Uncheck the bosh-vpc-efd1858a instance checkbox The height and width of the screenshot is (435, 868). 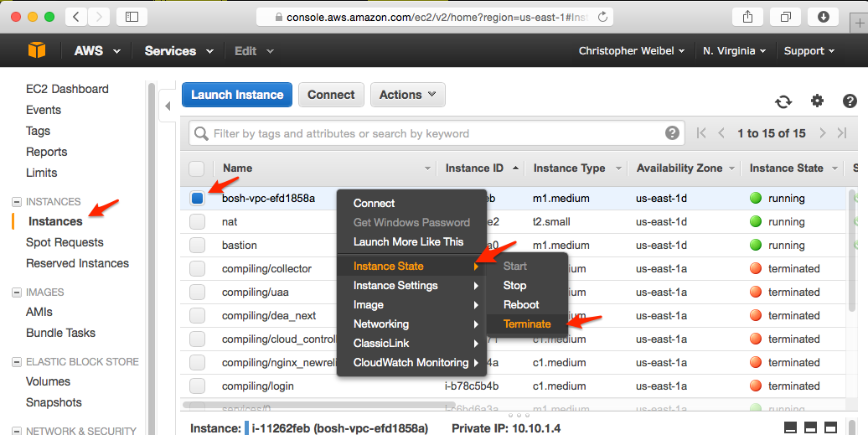click(197, 198)
